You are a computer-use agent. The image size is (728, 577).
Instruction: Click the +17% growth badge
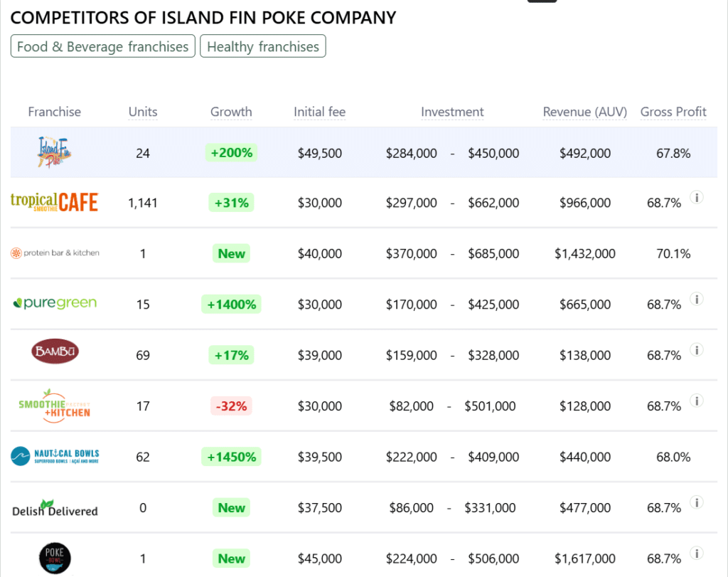coord(231,356)
